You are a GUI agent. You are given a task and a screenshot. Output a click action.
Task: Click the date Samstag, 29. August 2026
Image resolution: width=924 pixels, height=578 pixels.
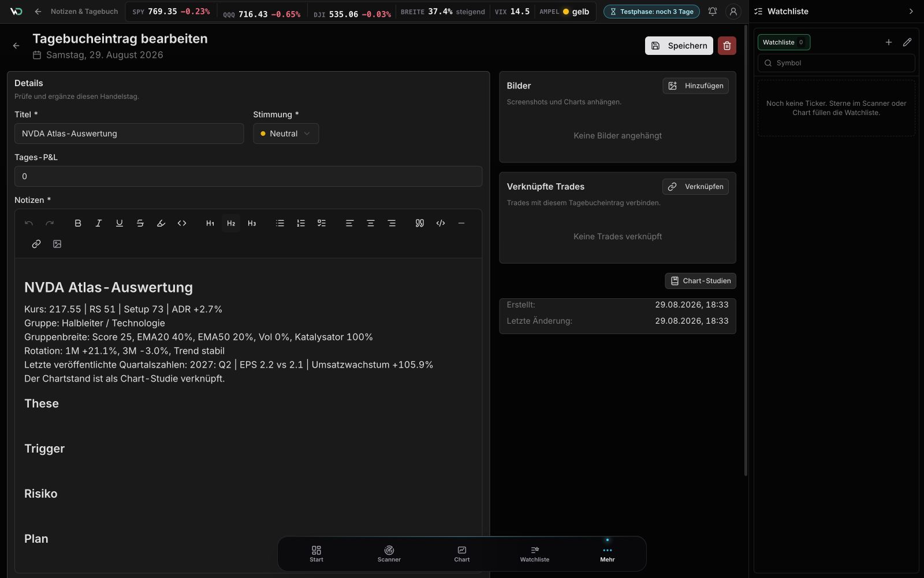(x=105, y=55)
